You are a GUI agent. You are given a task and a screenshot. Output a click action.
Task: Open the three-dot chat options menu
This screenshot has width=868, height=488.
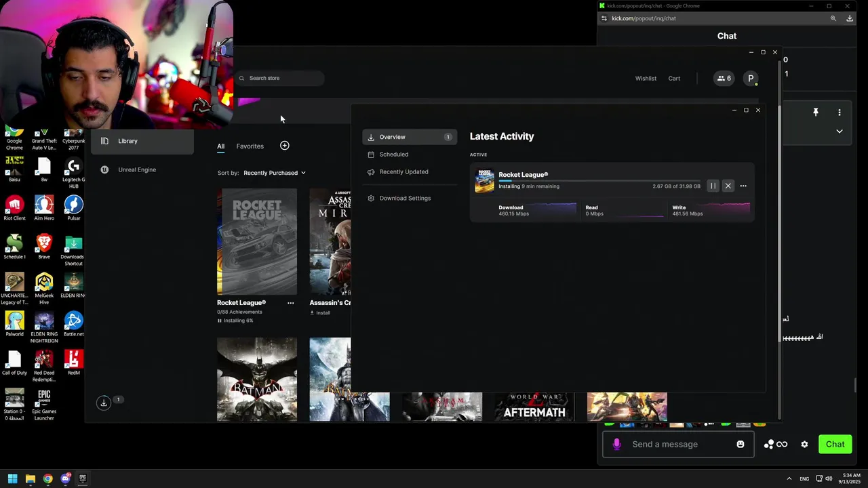coord(840,113)
